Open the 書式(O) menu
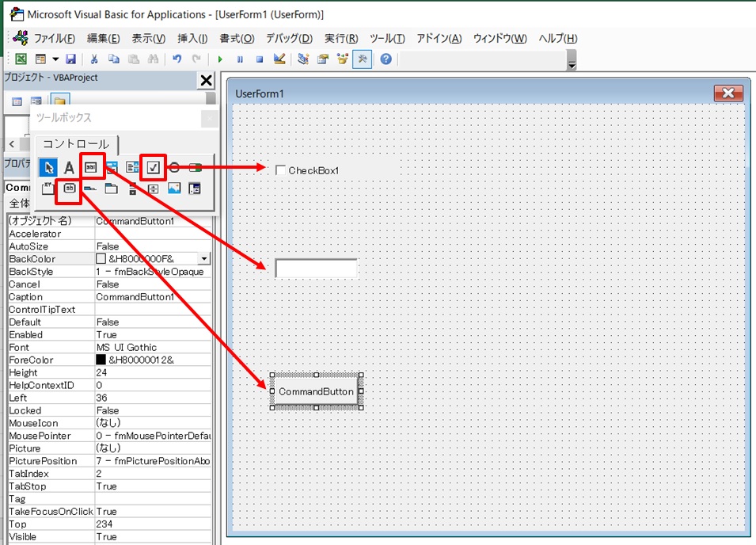Screen dimensions: 756x545 (x=237, y=38)
